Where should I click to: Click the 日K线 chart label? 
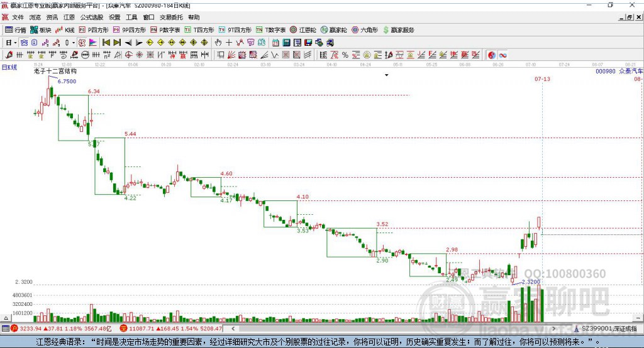(9, 67)
